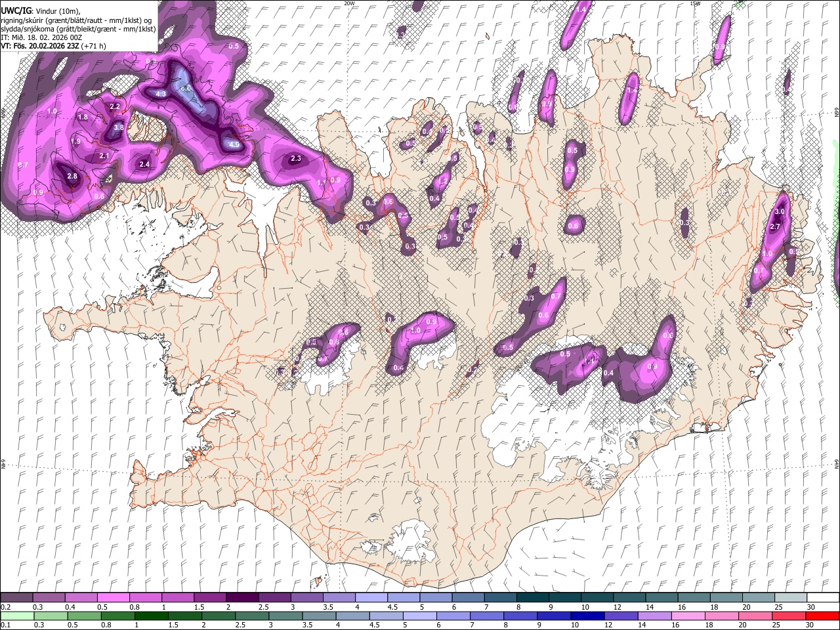Click the 1.4 value near top edge
The image size is (840, 630).
tap(581, 10)
